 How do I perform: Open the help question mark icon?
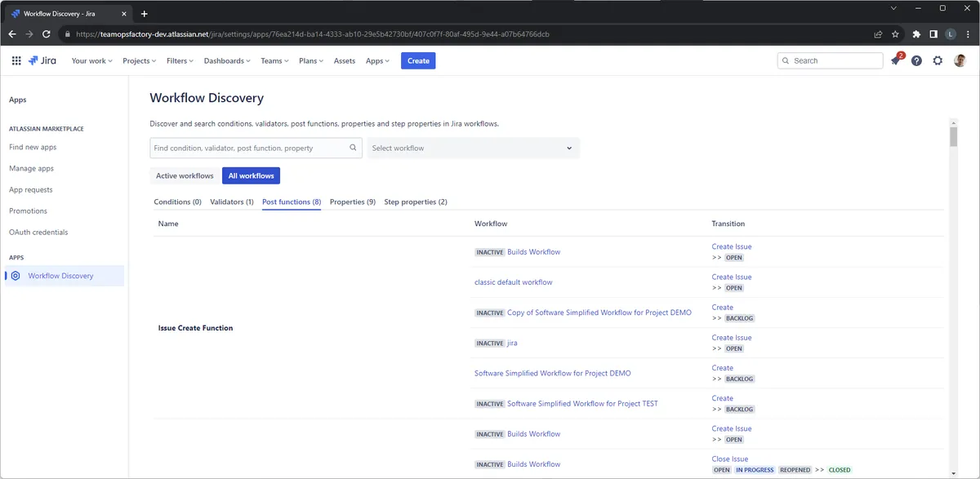click(916, 60)
